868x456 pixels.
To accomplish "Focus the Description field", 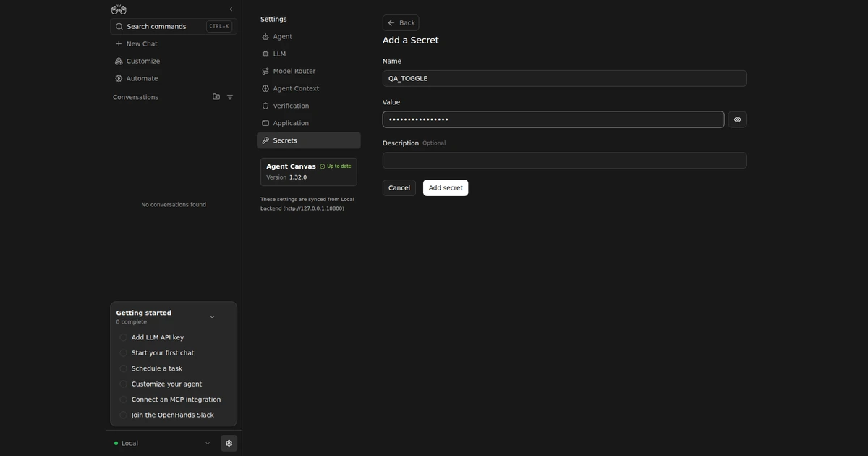I will point(565,161).
